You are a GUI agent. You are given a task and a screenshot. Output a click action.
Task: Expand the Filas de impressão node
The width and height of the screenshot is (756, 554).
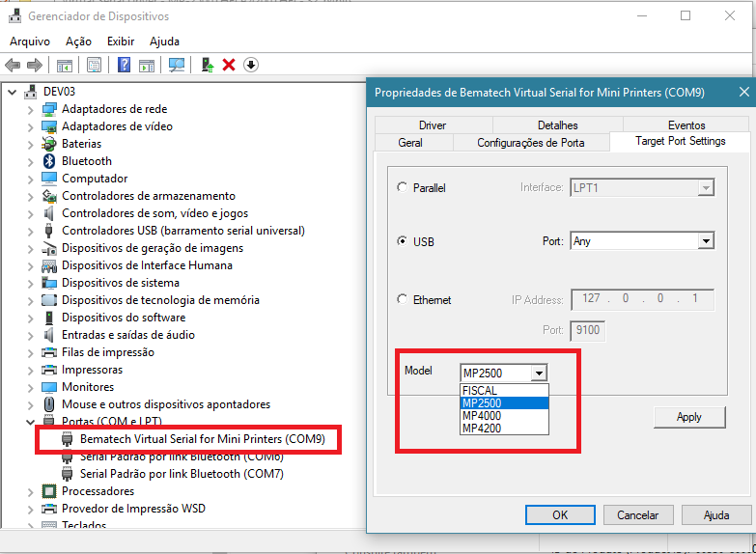click(x=30, y=353)
